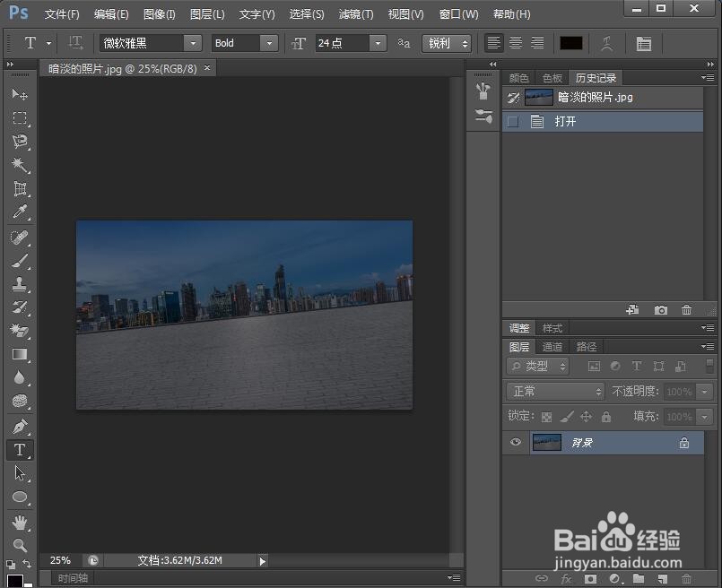This screenshot has height=588, width=722.
Task: Open the 文件(F) menu
Action: coord(62,14)
